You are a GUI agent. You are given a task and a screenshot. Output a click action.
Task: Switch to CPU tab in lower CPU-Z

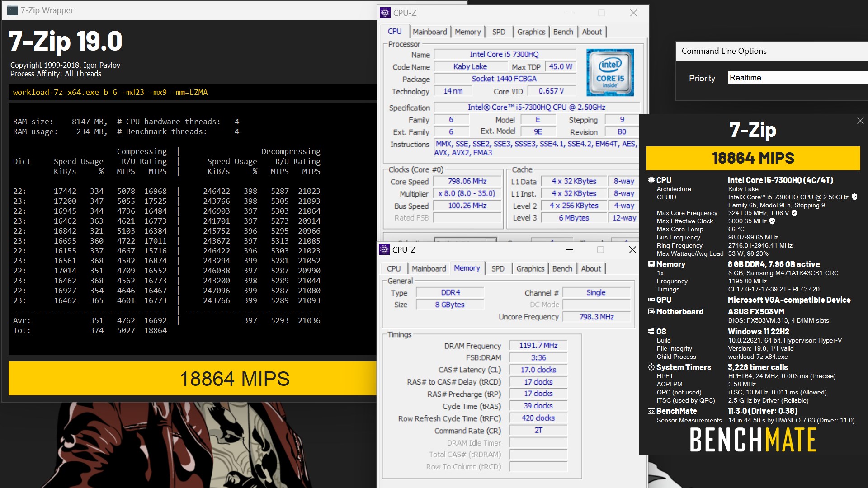click(394, 268)
